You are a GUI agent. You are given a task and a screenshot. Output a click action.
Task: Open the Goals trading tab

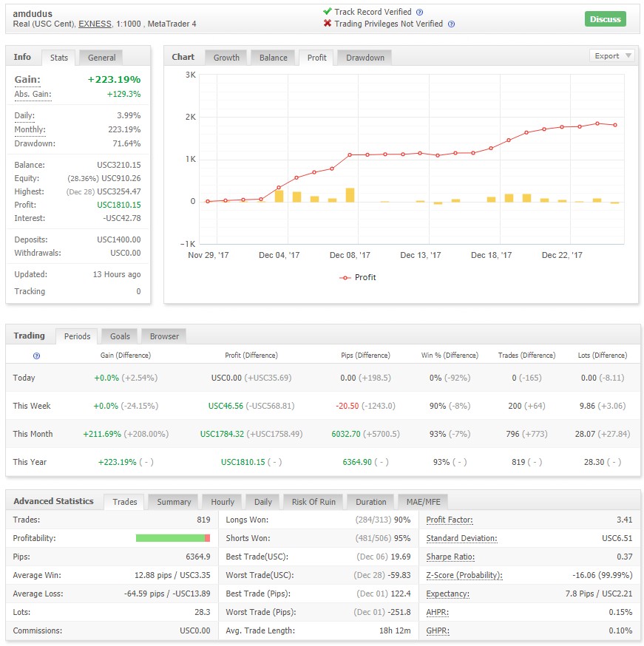click(x=120, y=336)
